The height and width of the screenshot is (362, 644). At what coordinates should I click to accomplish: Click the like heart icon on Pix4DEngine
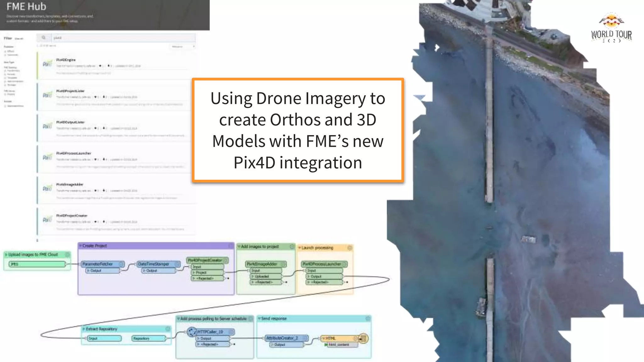[x=100, y=66]
